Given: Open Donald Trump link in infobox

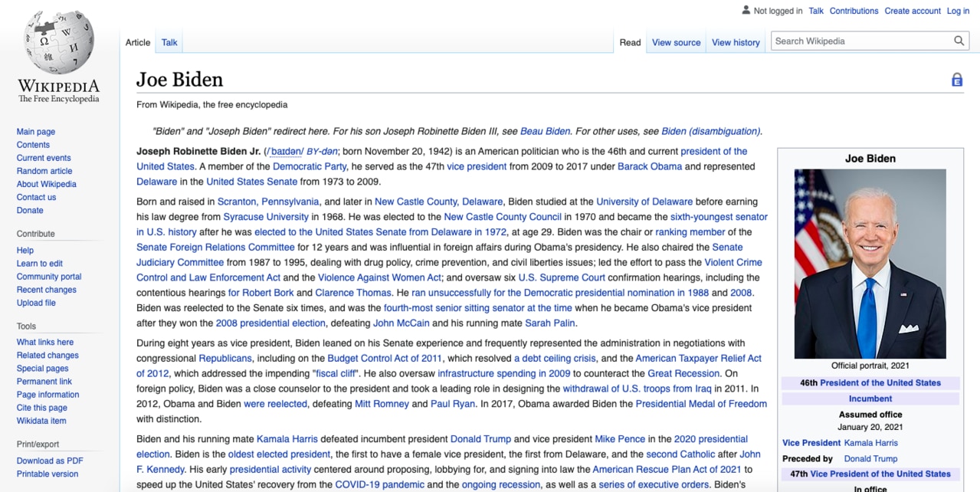Looking at the screenshot, I should [x=870, y=458].
